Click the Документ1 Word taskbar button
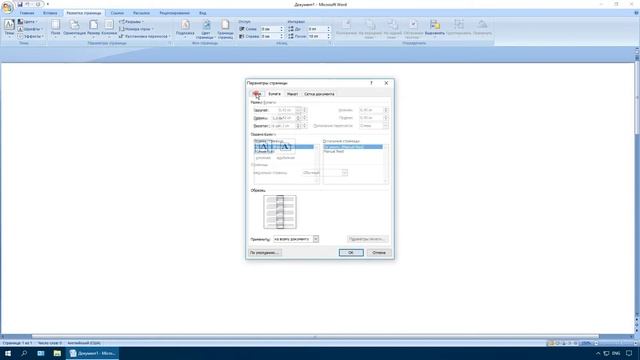This screenshot has height=360, width=640. (92, 353)
